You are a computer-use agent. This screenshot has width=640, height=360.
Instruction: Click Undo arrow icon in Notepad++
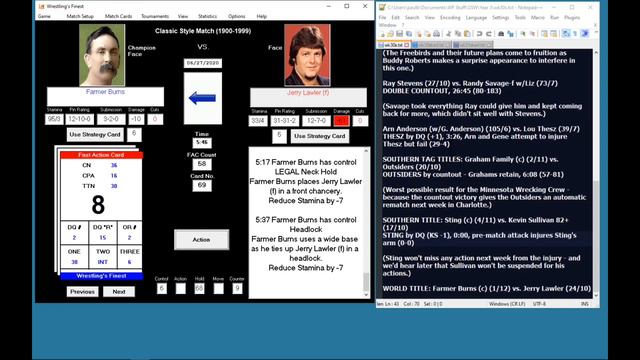(x=480, y=34)
